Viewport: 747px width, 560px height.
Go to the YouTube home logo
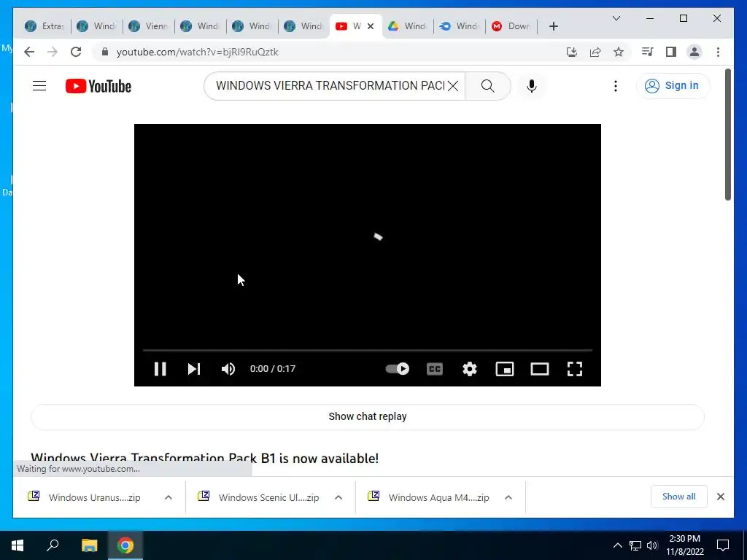(98, 86)
